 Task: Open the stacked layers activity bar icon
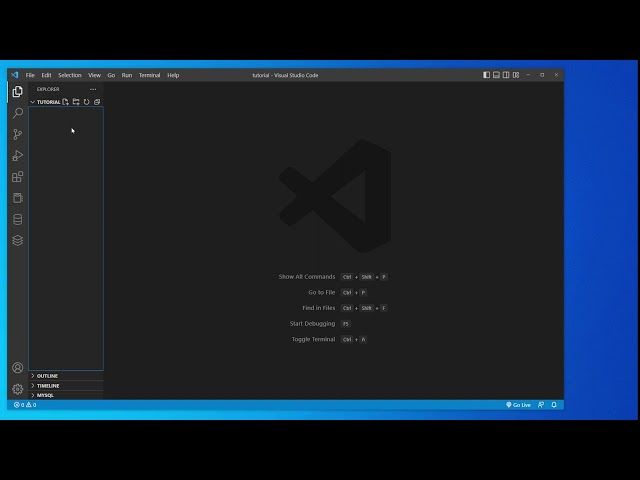[18, 240]
